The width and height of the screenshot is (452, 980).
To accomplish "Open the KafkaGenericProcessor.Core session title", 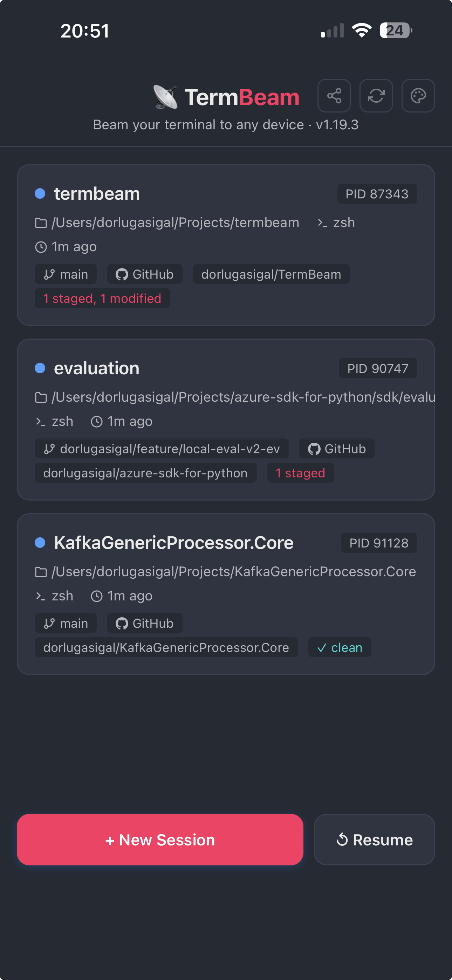I will [x=174, y=543].
